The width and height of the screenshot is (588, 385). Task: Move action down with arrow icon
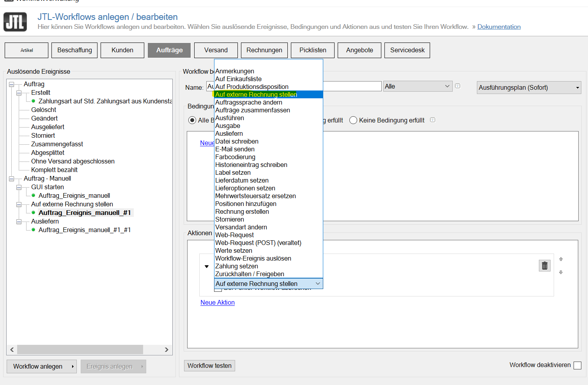click(x=561, y=272)
